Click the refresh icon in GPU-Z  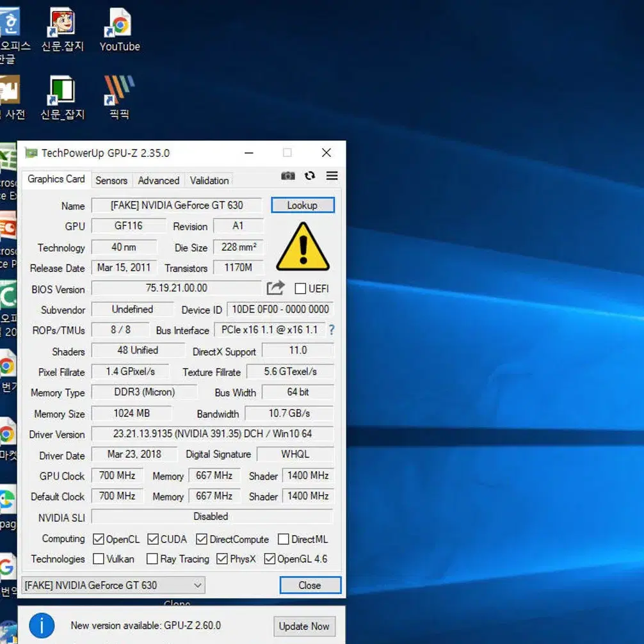[x=310, y=176]
